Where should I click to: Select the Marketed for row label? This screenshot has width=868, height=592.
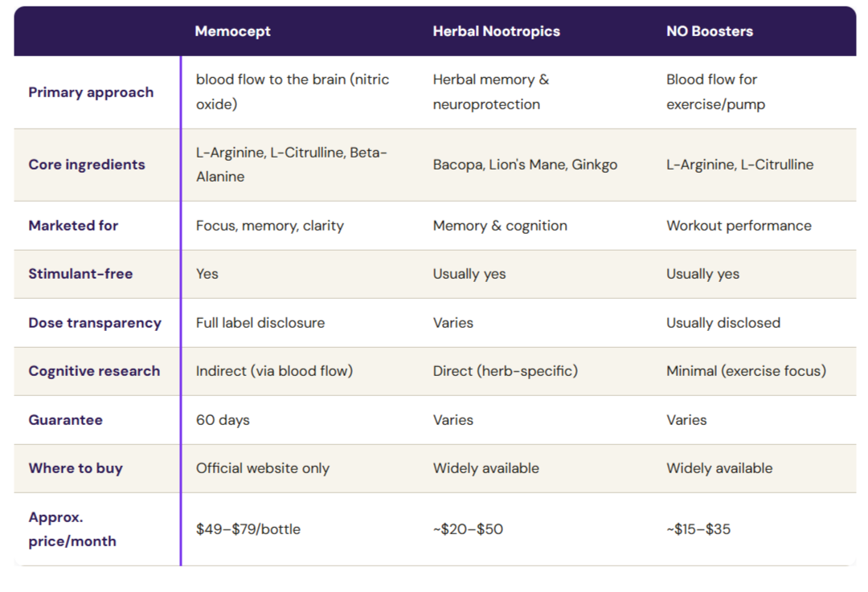pos(73,226)
